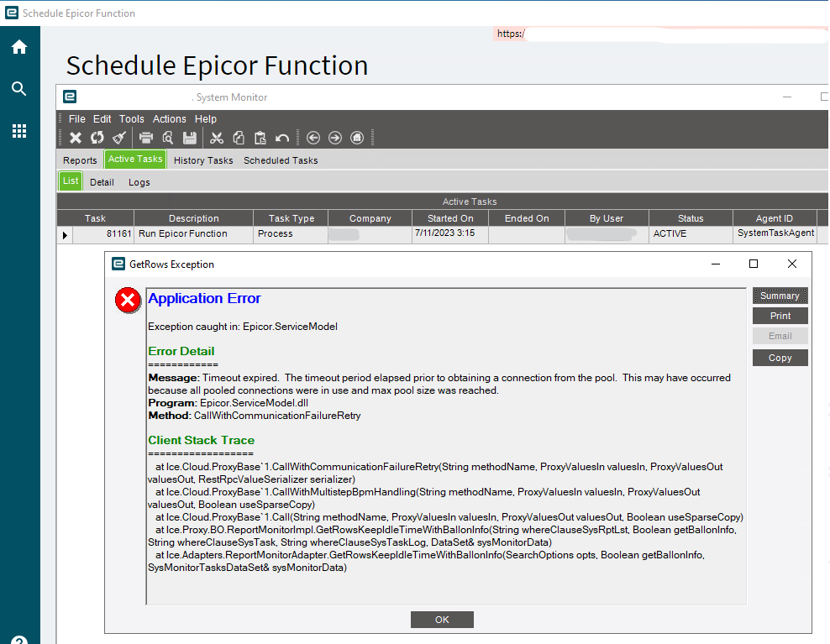Close the GetRows Exception dialog
Screen dimensions: 830x644
click(792, 264)
